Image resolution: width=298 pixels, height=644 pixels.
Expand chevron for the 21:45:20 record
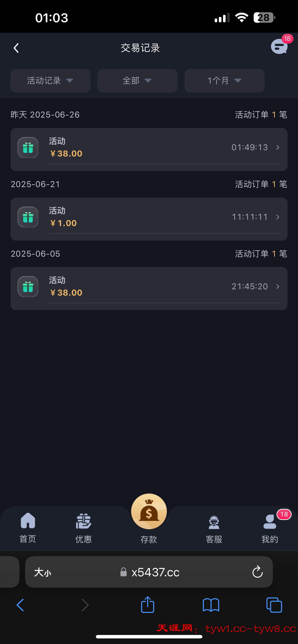click(x=278, y=287)
